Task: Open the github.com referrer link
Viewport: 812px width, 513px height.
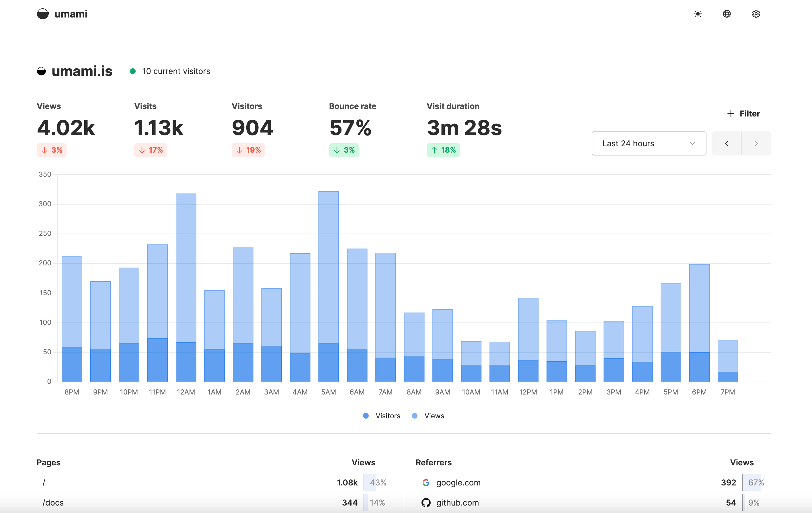Action: (x=457, y=503)
